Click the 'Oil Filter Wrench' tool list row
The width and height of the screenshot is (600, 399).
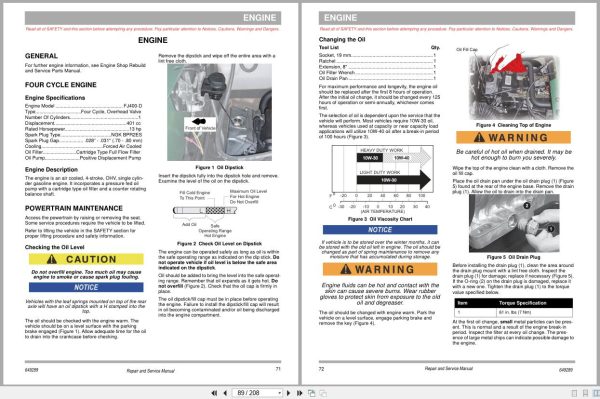click(377, 72)
